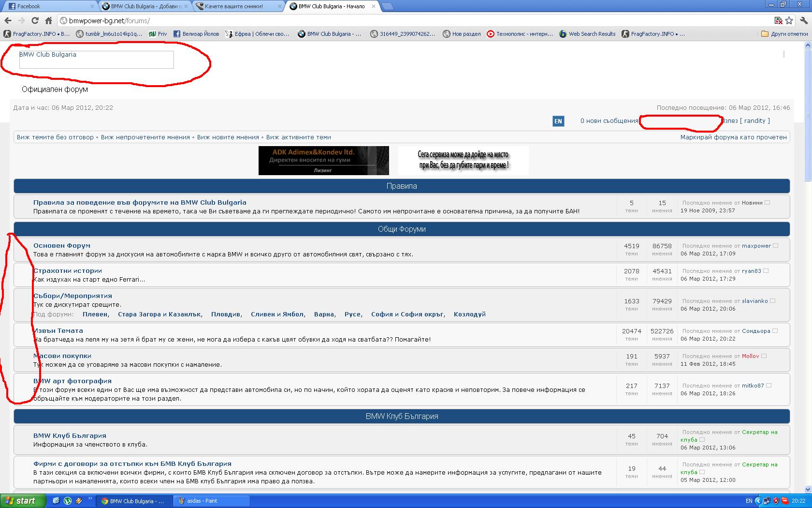Open the Windows Start menu
Image resolution: width=812 pixels, height=508 pixels.
(x=23, y=501)
